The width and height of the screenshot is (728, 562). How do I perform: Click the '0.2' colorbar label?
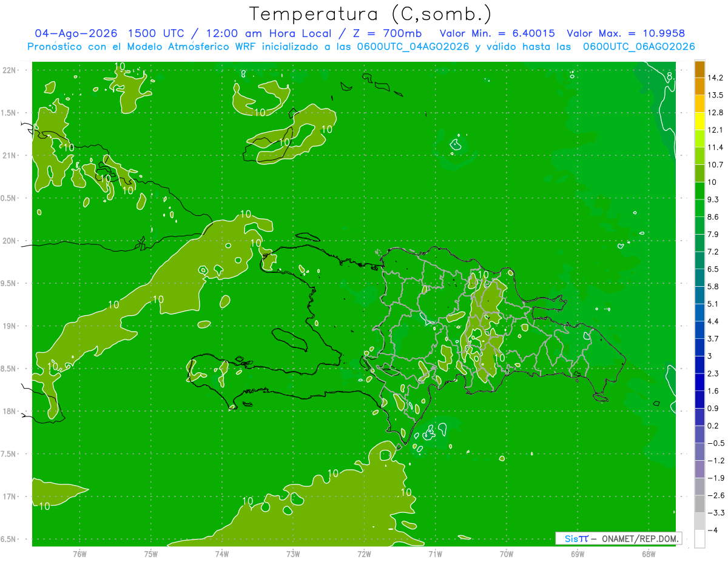pos(713,426)
